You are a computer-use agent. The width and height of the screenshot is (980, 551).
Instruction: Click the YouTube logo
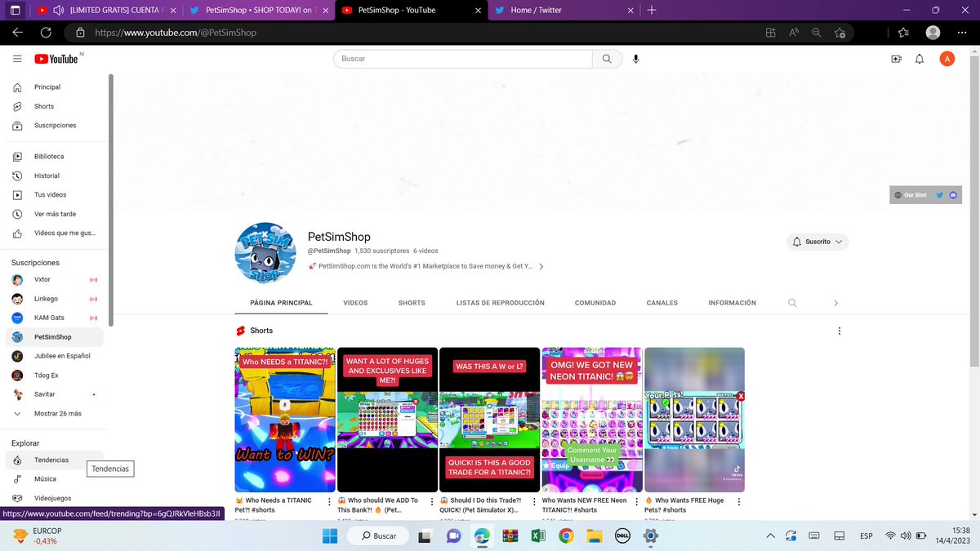tap(56, 59)
